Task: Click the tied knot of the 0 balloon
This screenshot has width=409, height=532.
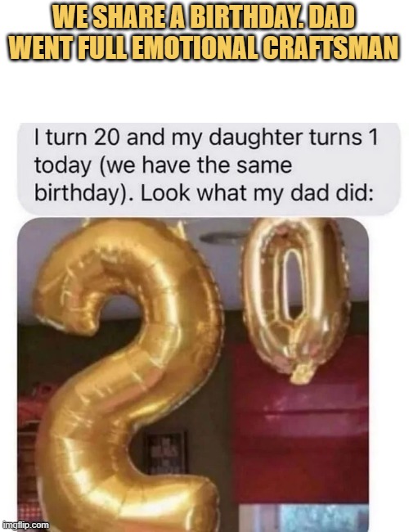Action: pos(302,374)
